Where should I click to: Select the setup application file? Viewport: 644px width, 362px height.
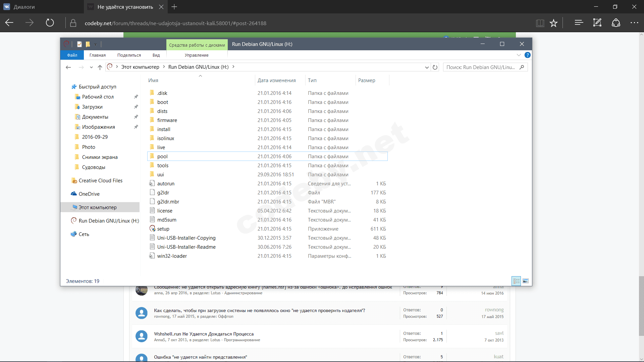(x=163, y=229)
